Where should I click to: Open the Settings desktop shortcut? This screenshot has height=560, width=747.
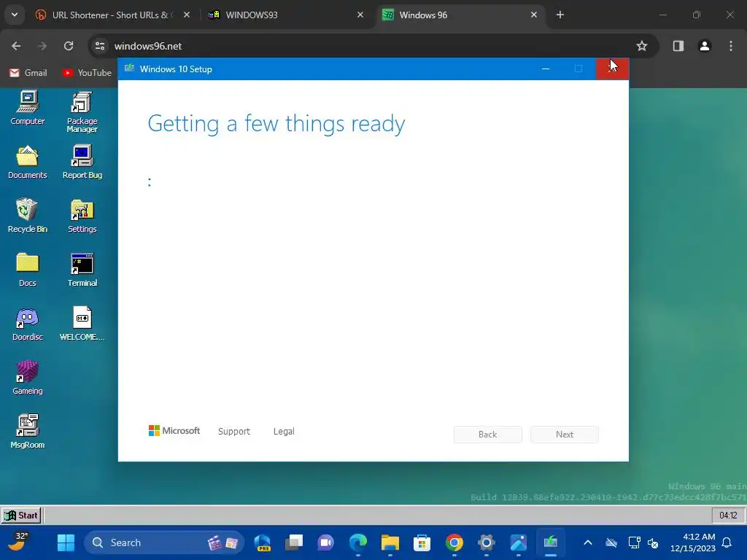[82, 216]
